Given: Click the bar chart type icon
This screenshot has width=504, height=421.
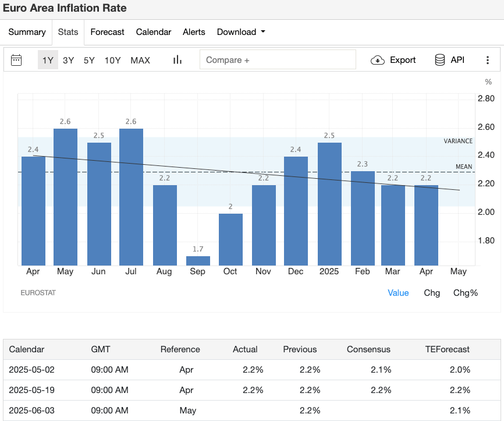Looking at the screenshot, I should coord(177,59).
